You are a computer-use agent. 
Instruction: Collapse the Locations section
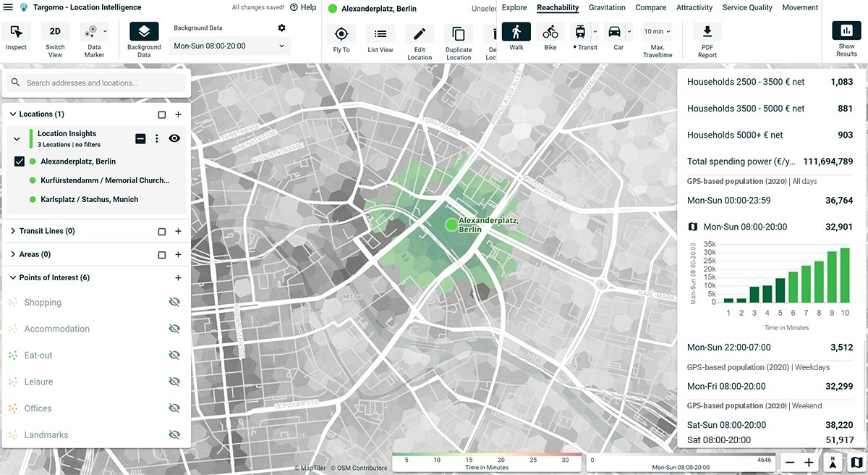(x=13, y=114)
